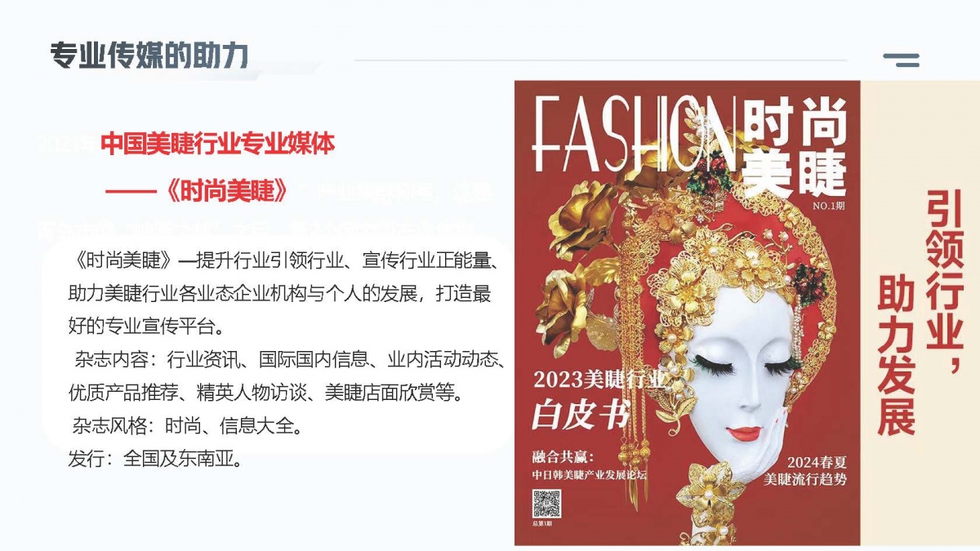Click the double-line menu icon top right
980x551 pixels.
pos(902,60)
